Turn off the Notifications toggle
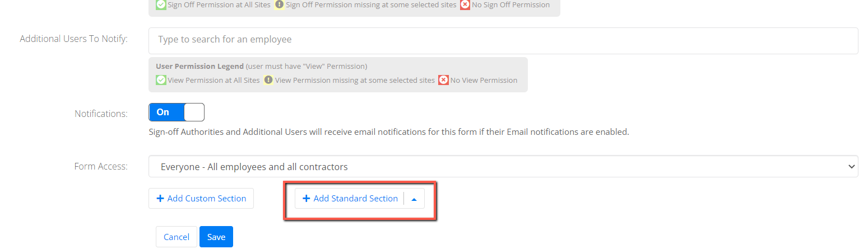 click(x=177, y=112)
